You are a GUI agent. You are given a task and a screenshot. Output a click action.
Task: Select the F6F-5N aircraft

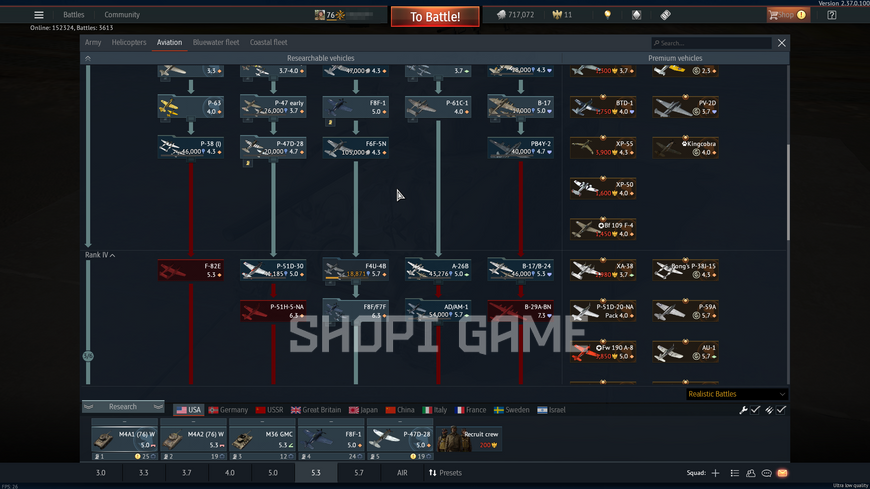click(x=356, y=148)
